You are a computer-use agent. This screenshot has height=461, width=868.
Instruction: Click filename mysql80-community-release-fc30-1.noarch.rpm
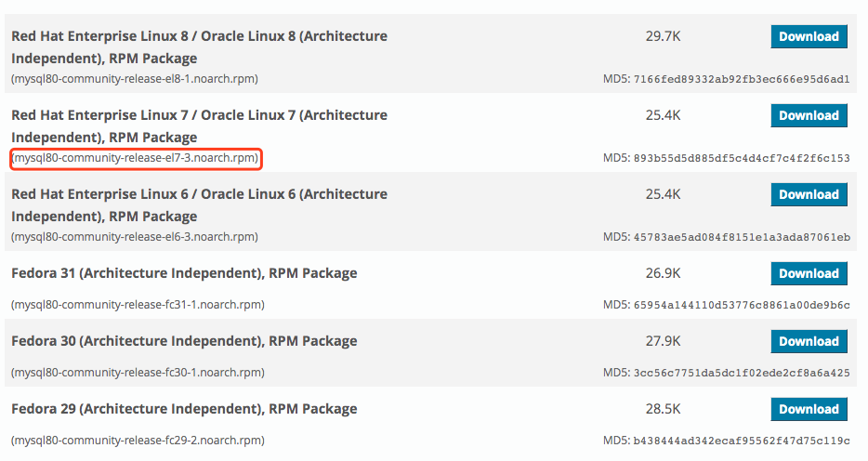click(138, 373)
